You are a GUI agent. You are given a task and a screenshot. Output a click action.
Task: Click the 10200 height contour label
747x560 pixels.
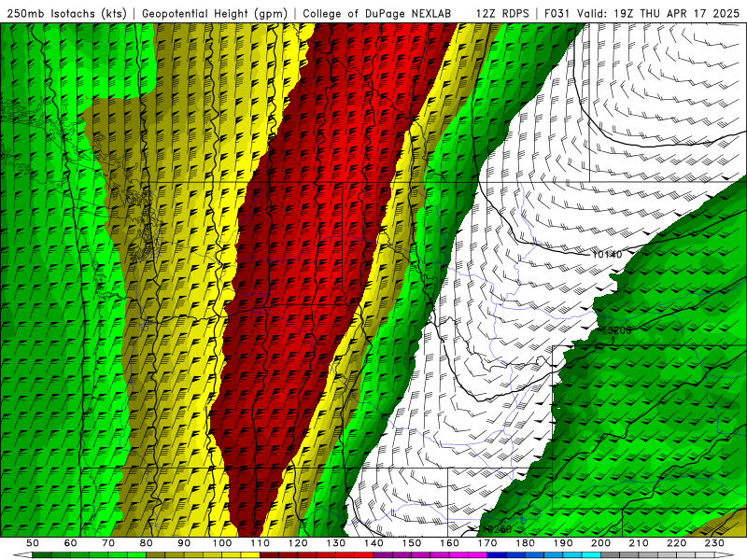coord(616,330)
